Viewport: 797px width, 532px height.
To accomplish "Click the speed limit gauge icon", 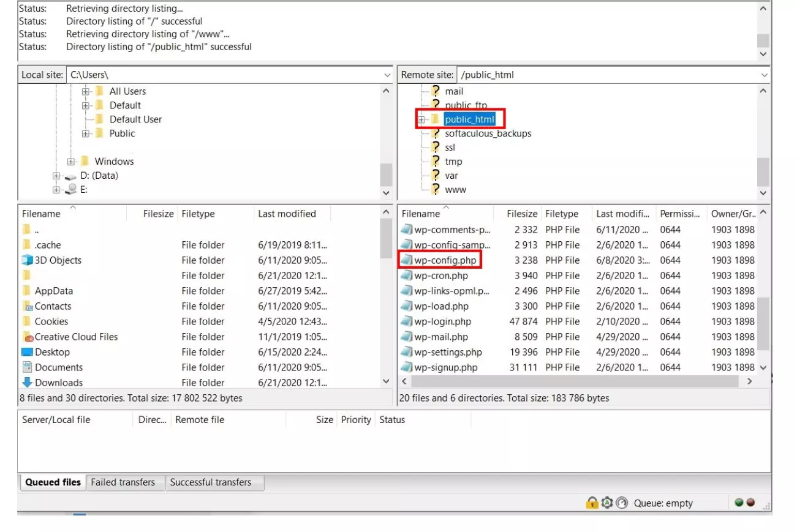I will pos(622,503).
